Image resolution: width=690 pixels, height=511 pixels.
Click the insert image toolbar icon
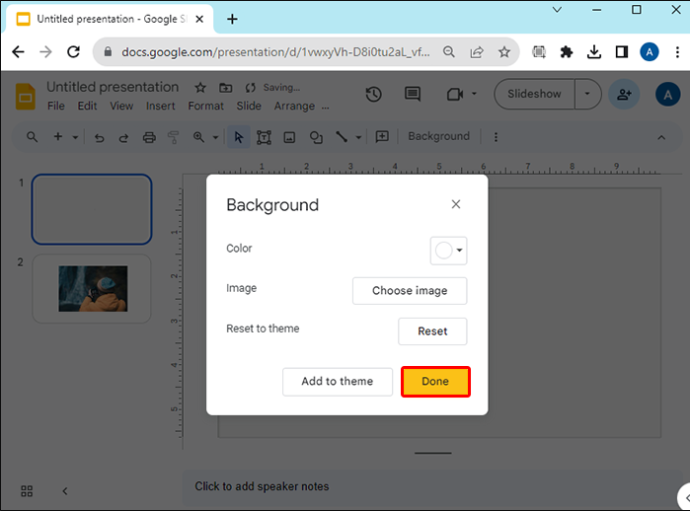289,137
